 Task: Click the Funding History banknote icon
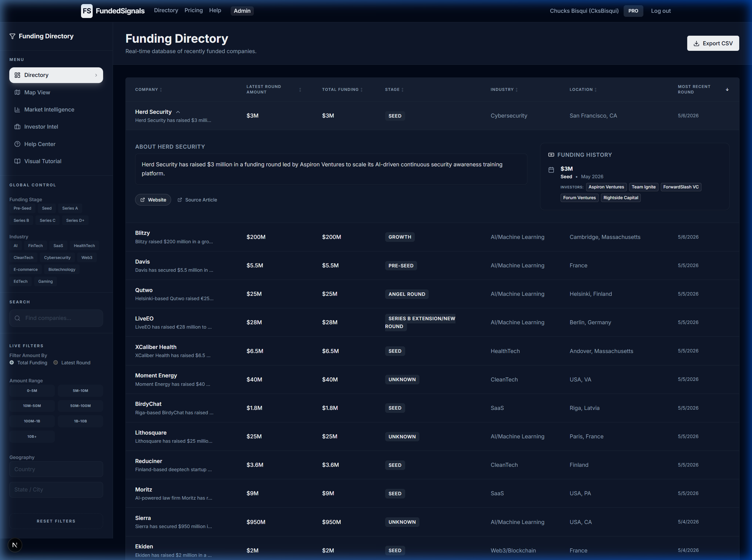[551, 154]
